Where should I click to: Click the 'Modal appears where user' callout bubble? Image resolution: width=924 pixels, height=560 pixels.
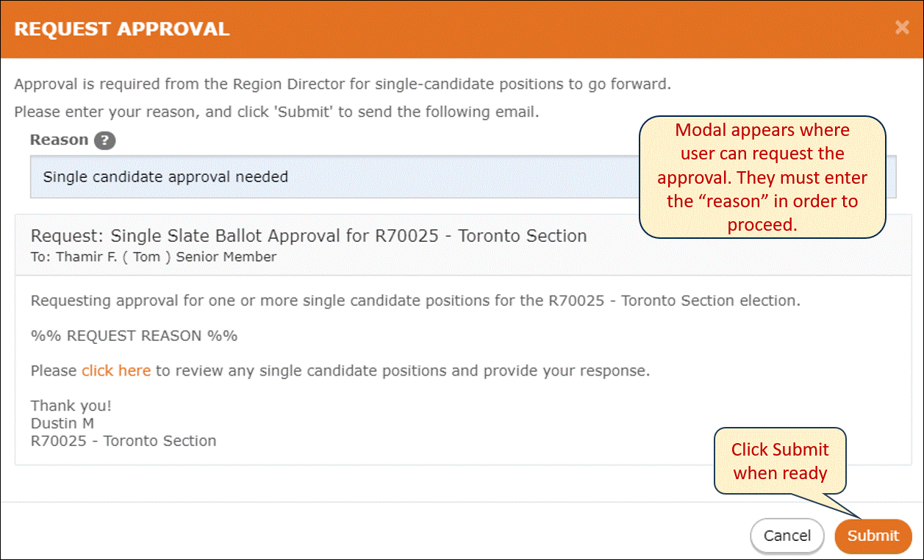pyautogui.click(x=762, y=177)
